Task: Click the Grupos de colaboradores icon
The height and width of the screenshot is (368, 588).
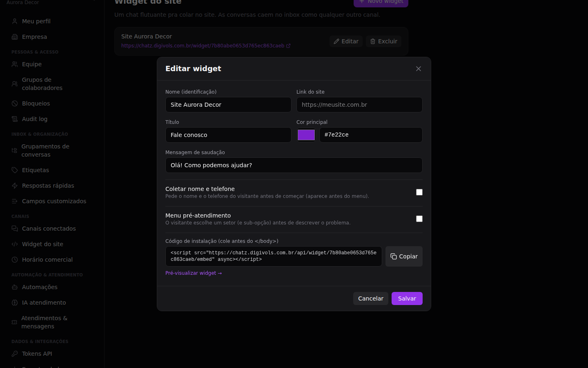Action: (x=15, y=84)
